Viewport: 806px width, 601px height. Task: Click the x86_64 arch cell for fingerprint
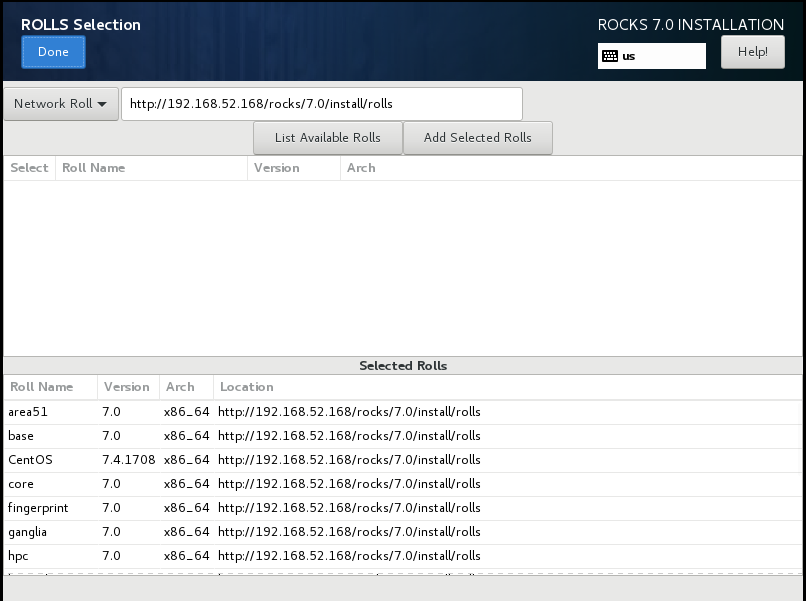click(187, 508)
